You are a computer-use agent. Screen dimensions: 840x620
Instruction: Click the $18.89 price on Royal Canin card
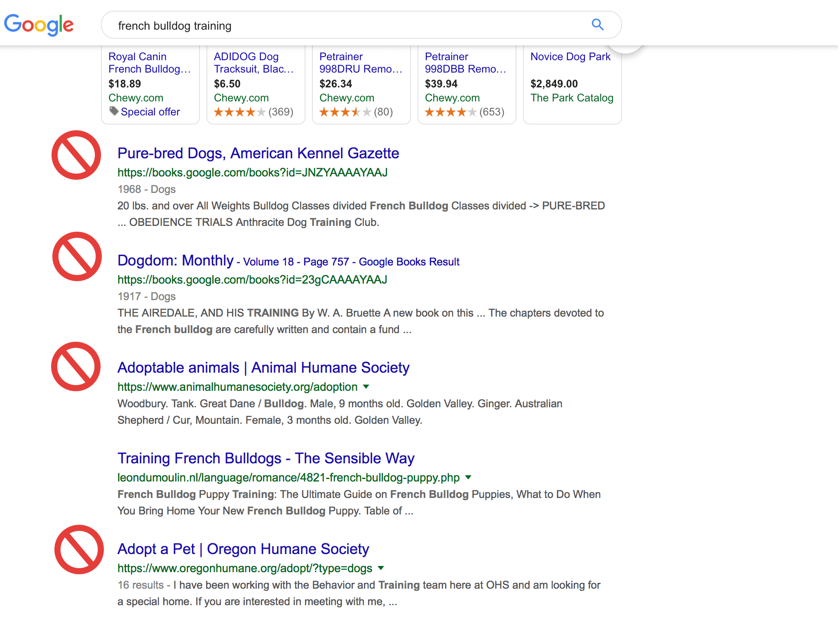(124, 84)
